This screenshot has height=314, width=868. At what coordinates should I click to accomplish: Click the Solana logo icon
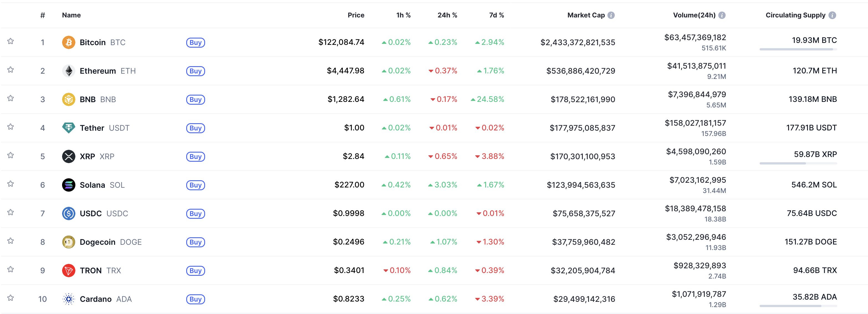pyautogui.click(x=68, y=185)
